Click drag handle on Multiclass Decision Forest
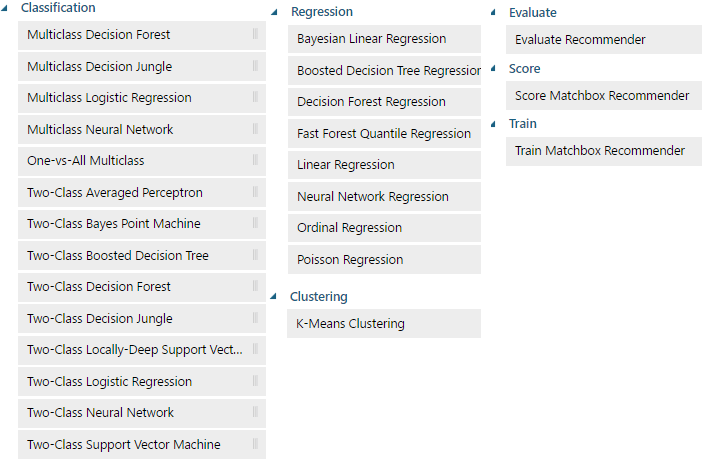The image size is (720, 465). pyautogui.click(x=255, y=35)
